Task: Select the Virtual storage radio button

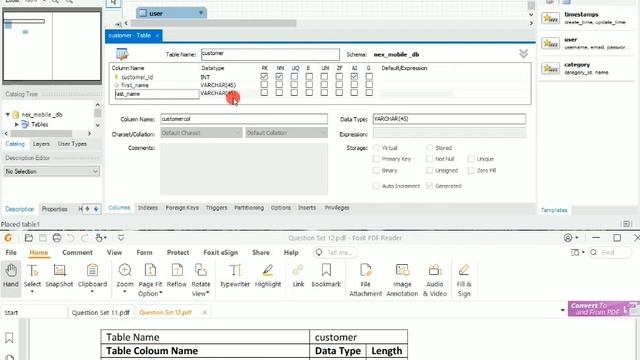Action: (376, 148)
